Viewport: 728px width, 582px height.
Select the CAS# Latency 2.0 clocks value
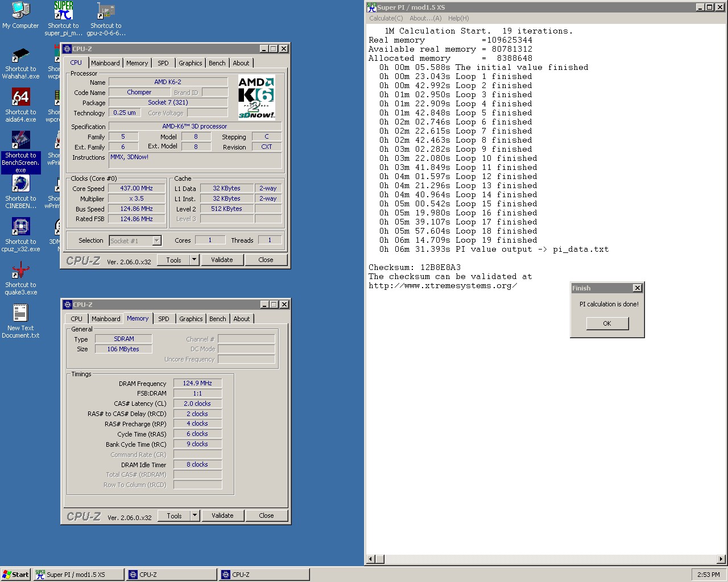click(197, 404)
